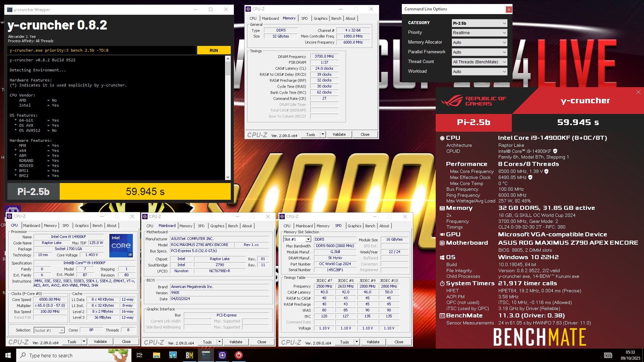Open touch keyboard tray icon
The width and height of the screenshot is (644, 362).
(x=608, y=355)
